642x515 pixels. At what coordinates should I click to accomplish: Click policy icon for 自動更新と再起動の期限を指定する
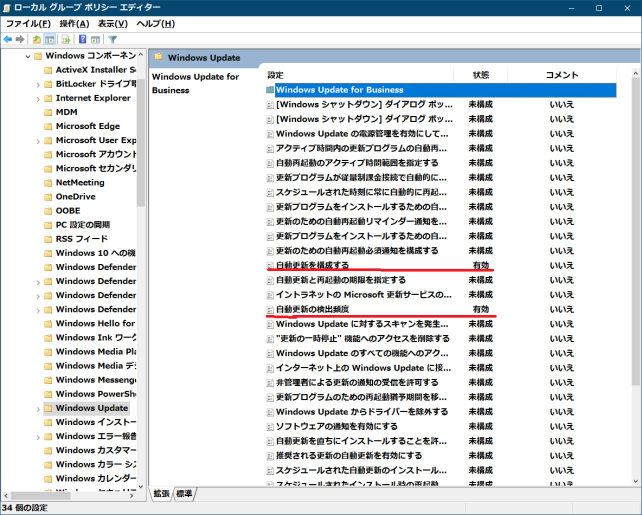pyautogui.click(x=270, y=280)
